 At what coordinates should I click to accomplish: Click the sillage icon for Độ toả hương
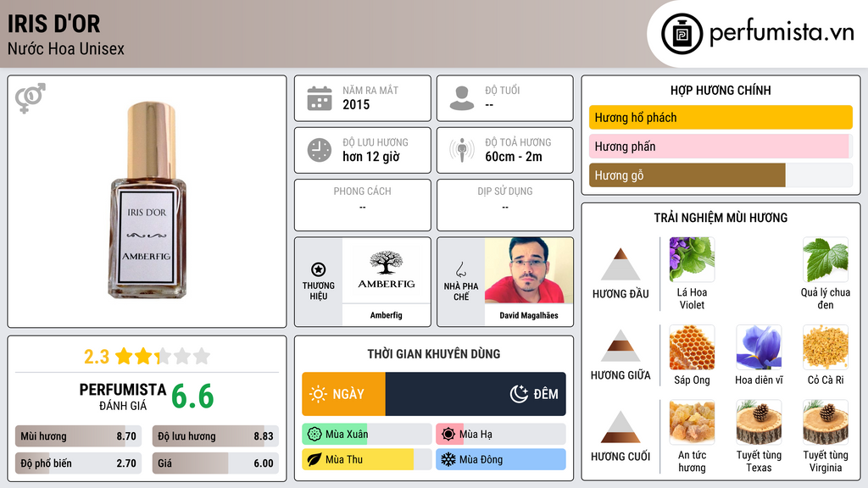(x=462, y=150)
